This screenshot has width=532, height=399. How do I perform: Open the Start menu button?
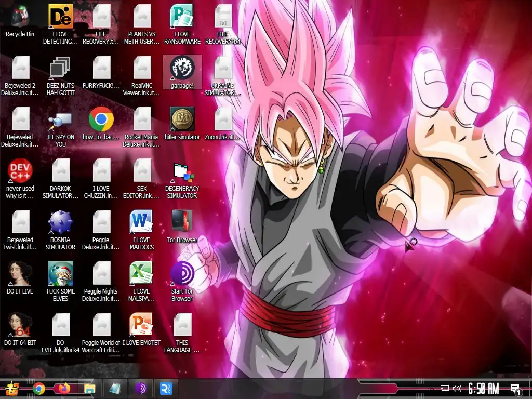[12, 389]
